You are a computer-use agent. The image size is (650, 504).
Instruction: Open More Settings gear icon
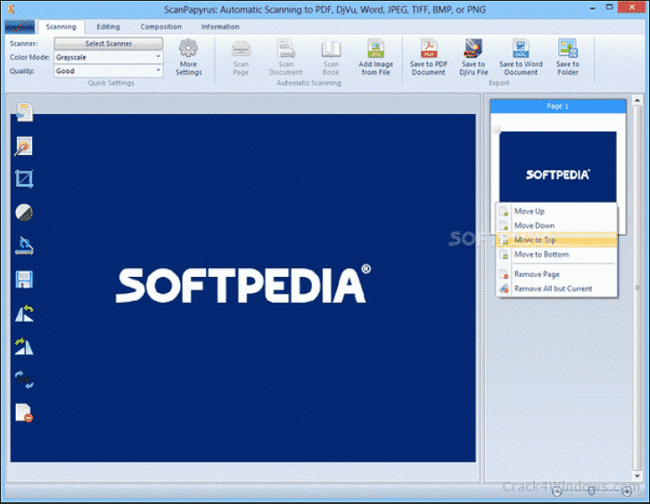[188, 57]
